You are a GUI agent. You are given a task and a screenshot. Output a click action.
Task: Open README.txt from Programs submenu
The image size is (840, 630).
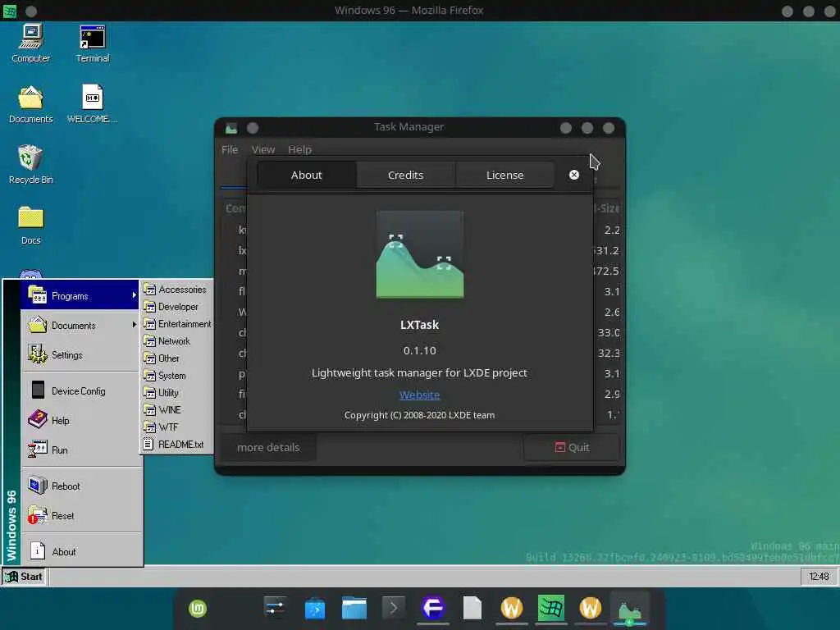pyautogui.click(x=177, y=444)
